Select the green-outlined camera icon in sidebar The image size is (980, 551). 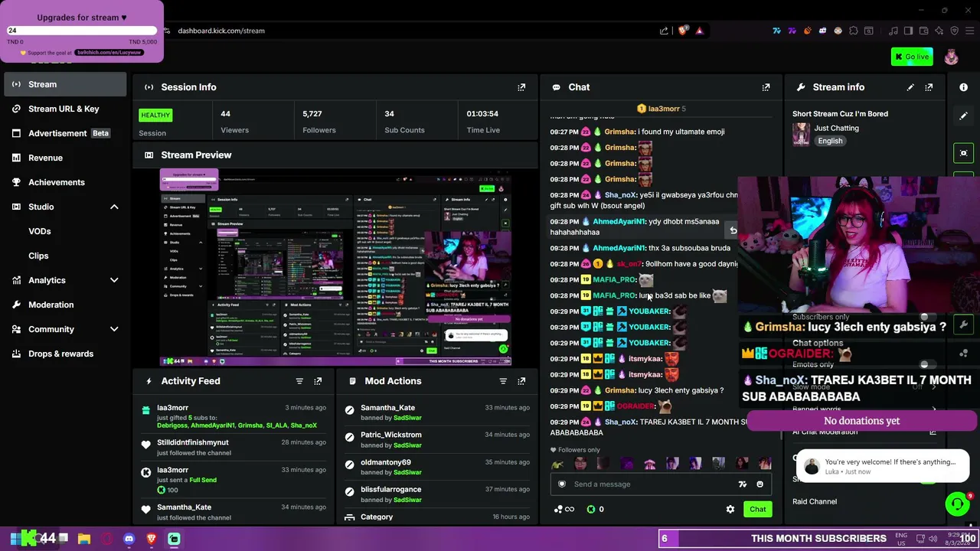[963, 153]
